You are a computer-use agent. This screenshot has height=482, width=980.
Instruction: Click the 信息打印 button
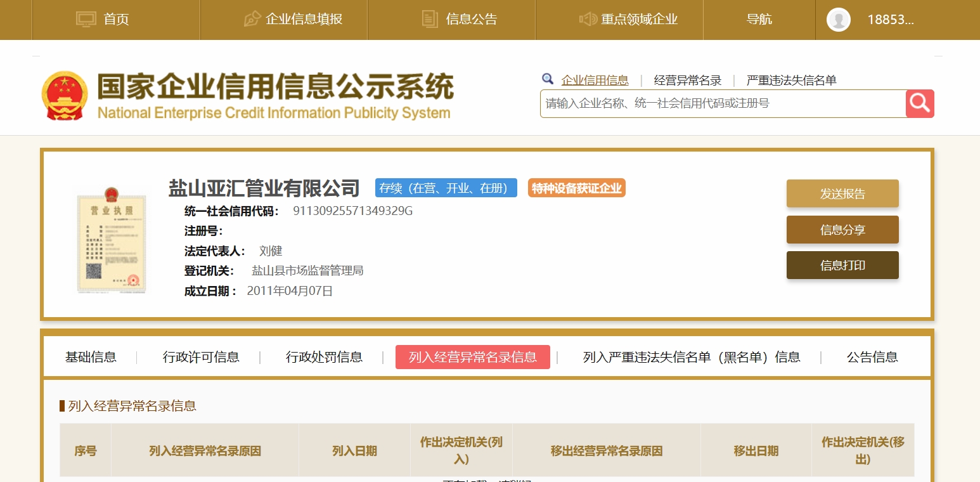click(842, 265)
